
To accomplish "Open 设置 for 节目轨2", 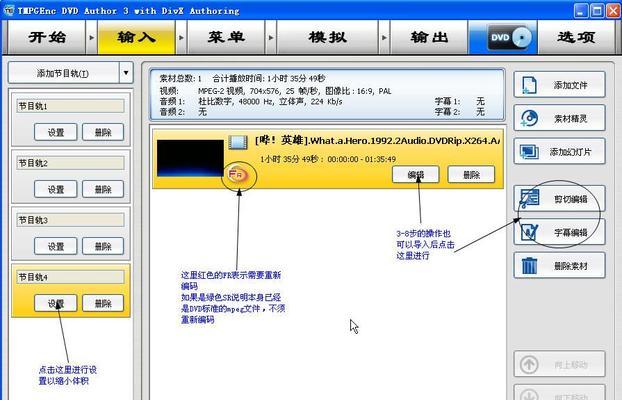I will 56,189.
